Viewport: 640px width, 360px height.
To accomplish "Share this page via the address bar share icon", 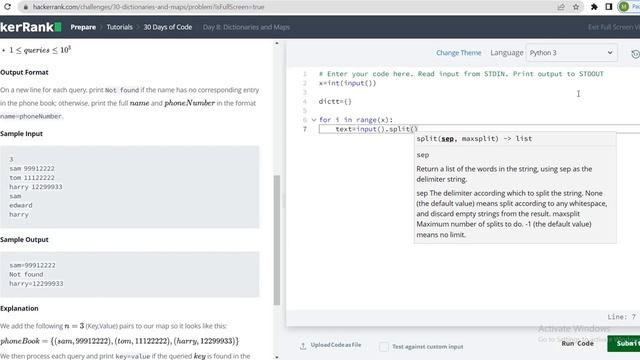I will [x=561, y=7].
